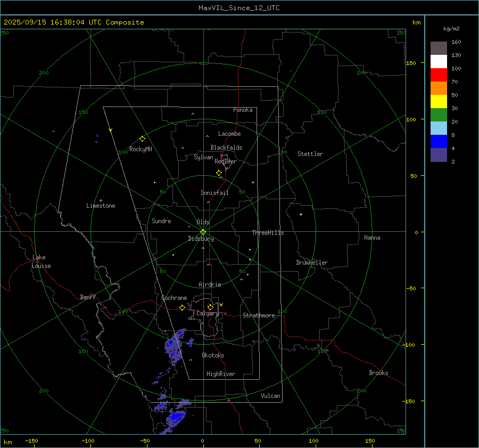Click the Ponoka label

(x=243, y=110)
